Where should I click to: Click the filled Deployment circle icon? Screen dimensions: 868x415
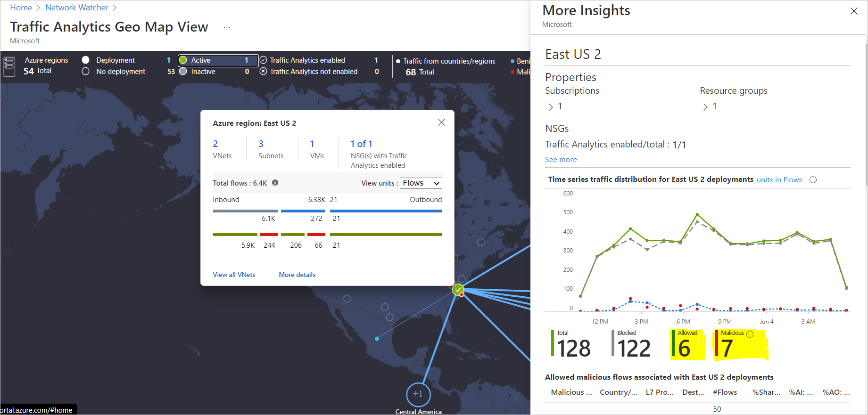pos(85,60)
